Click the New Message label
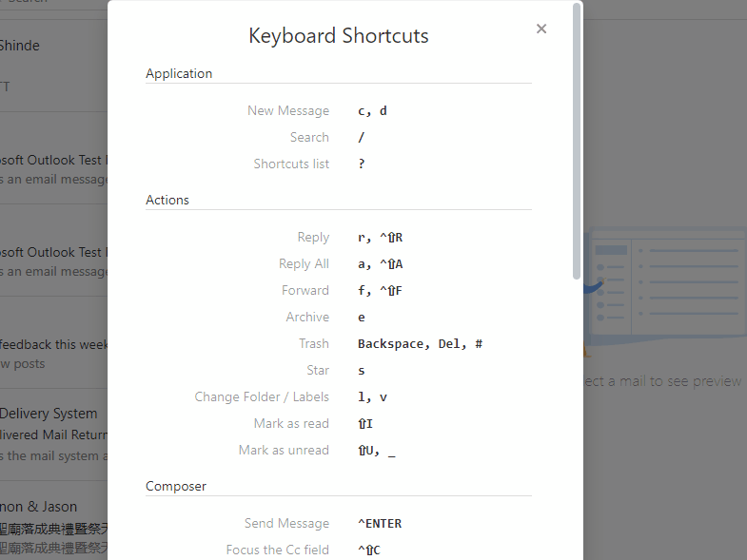 click(288, 110)
